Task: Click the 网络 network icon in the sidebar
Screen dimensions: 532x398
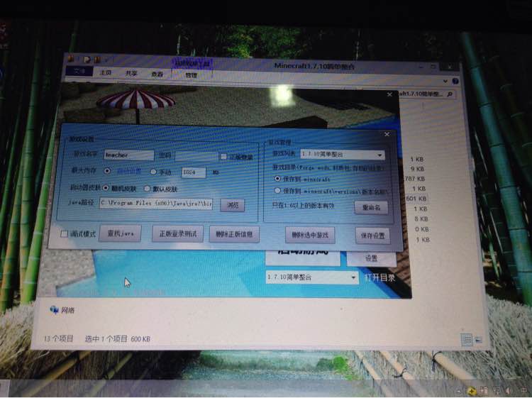Action: pos(55,310)
